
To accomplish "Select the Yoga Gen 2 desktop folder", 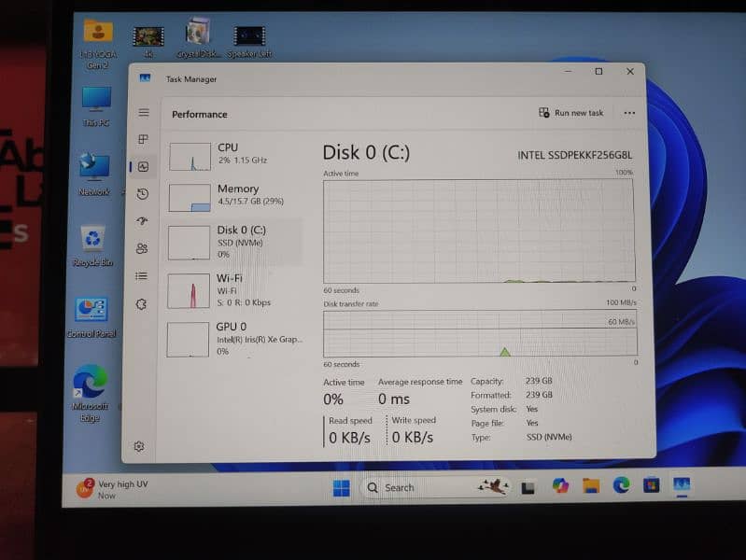I will tap(98, 44).
